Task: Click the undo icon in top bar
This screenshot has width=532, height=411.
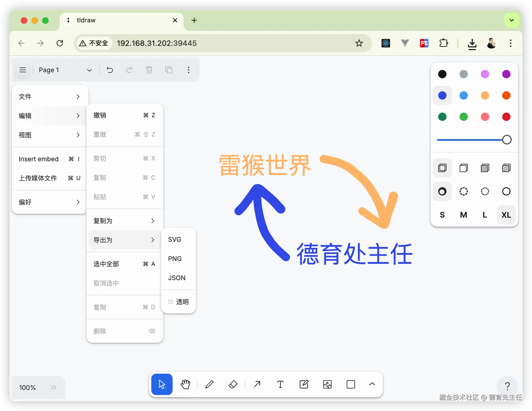Action: [110, 70]
